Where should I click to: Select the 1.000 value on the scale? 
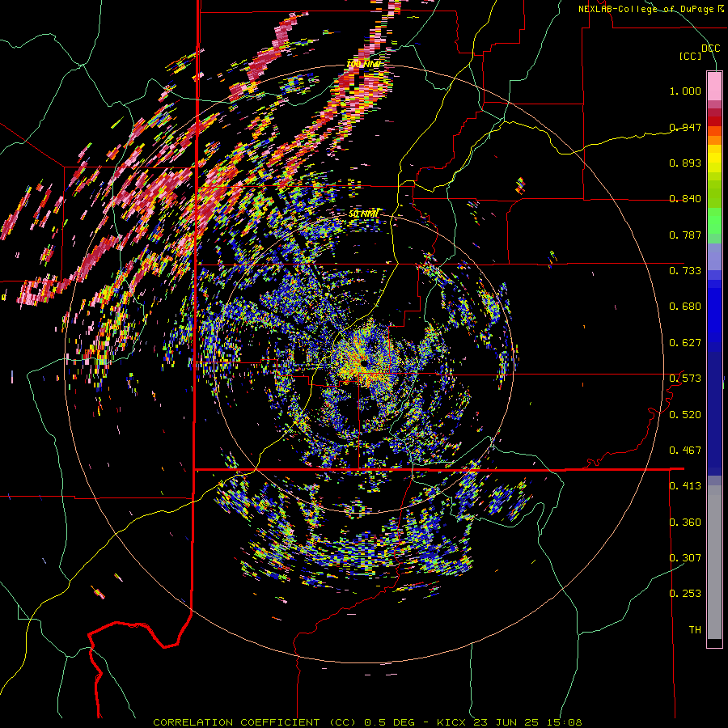coord(685,91)
